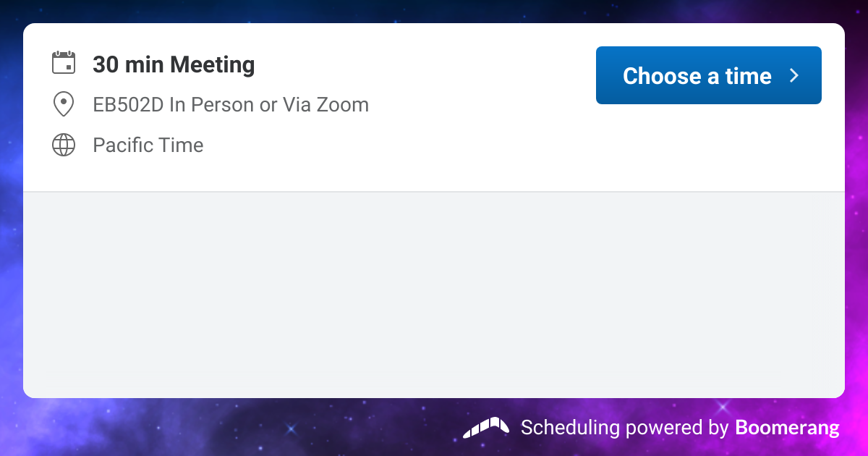
Task: Click the "Scheduling powered by" text
Action: point(624,428)
